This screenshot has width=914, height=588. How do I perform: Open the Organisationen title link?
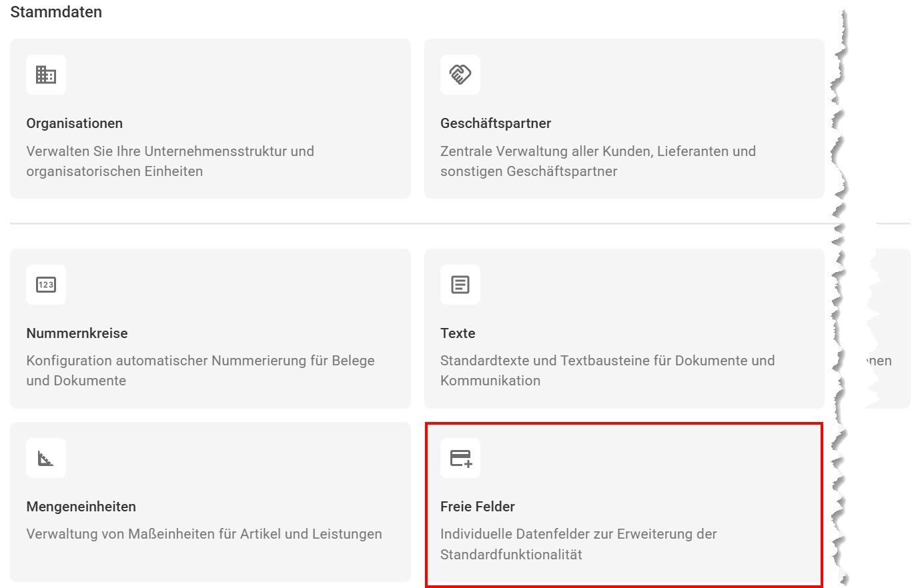(75, 123)
